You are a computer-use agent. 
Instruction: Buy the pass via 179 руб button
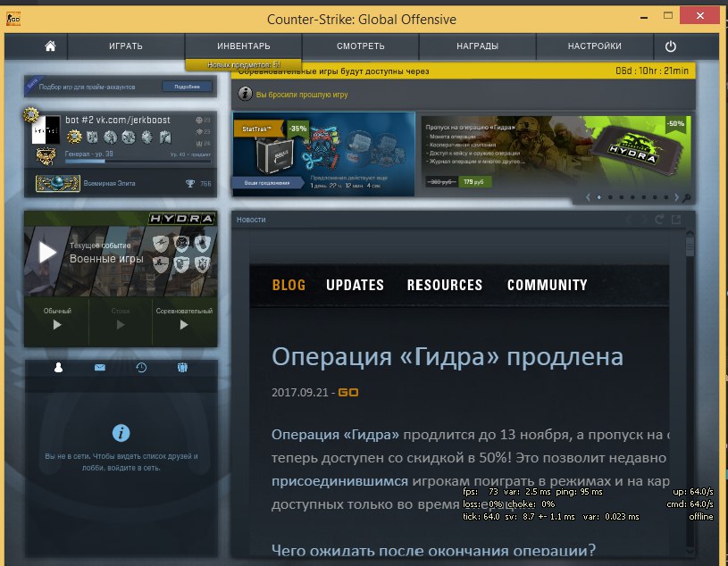pyautogui.click(x=474, y=182)
